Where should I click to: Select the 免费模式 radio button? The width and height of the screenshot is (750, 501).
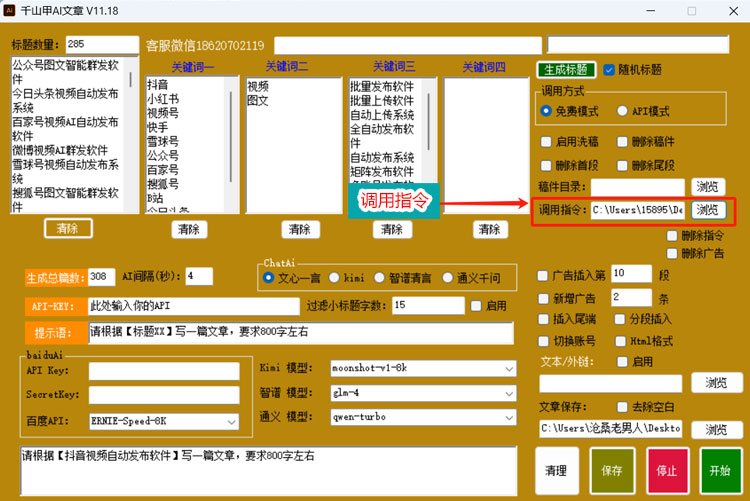point(546,111)
